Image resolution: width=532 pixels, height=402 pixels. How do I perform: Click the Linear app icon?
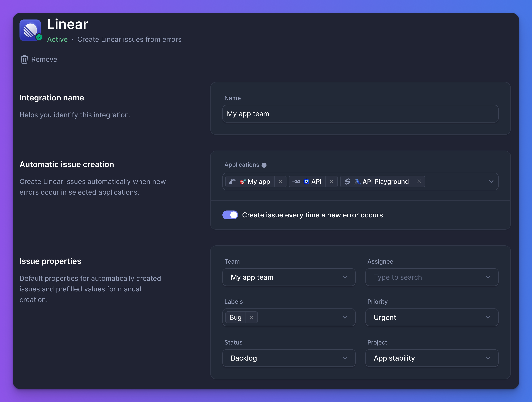(30, 30)
